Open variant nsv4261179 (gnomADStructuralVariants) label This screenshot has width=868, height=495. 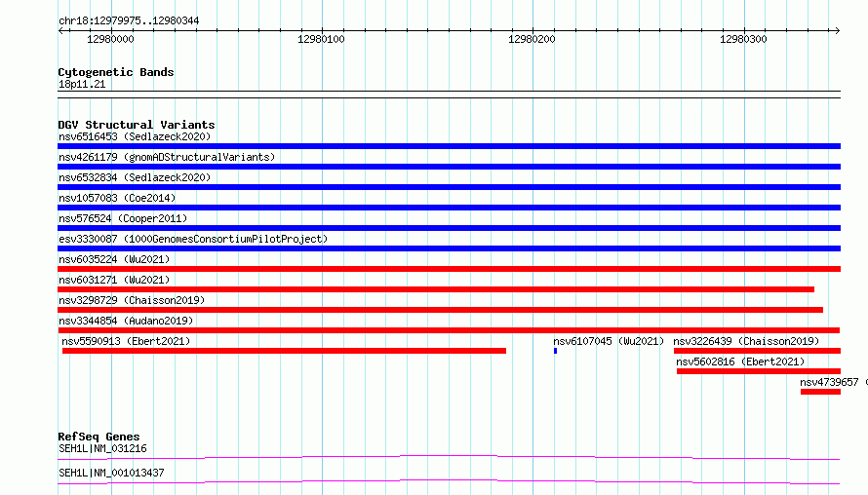167,157
